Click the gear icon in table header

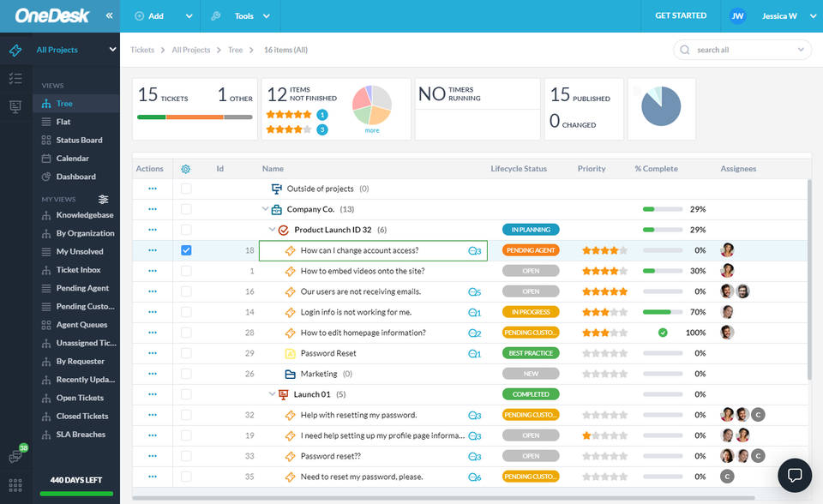[x=186, y=169]
